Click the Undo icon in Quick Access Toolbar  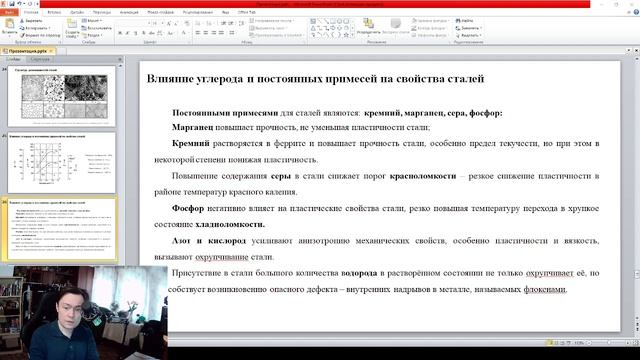19,4
